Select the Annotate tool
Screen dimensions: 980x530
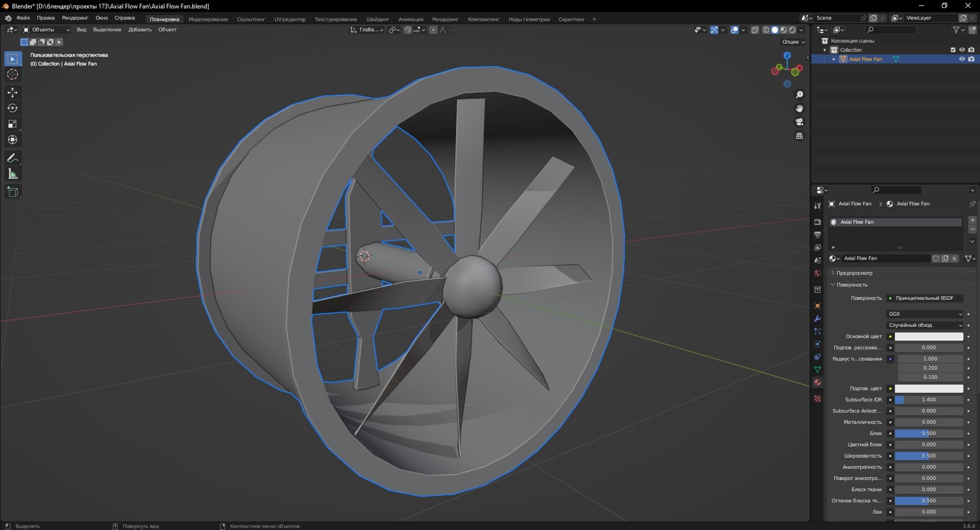pos(13,158)
